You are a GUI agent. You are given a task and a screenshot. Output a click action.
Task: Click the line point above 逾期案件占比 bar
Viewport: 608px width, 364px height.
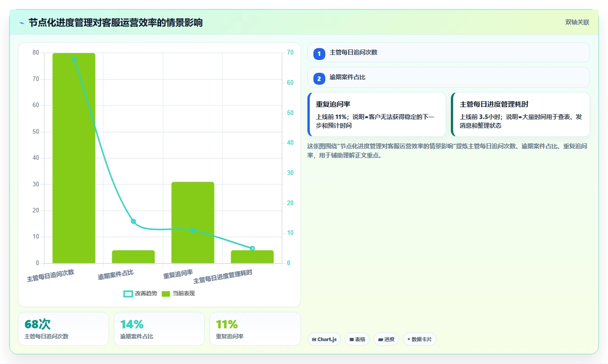(x=133, y=222)
